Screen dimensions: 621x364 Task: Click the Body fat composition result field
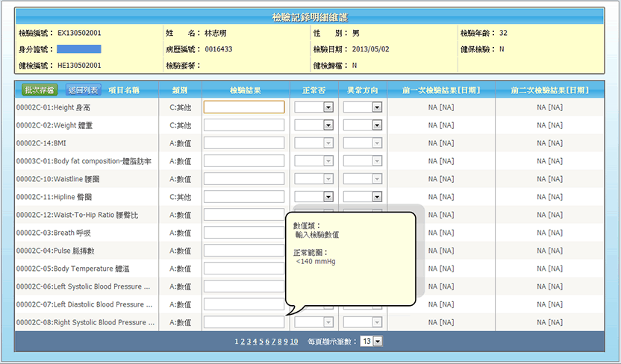244,160
